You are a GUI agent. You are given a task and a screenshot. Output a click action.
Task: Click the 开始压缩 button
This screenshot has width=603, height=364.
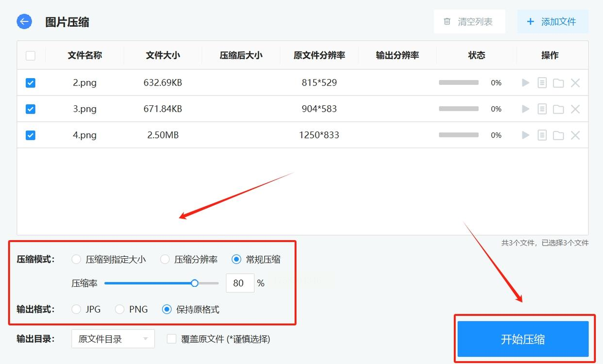point(523,339)
